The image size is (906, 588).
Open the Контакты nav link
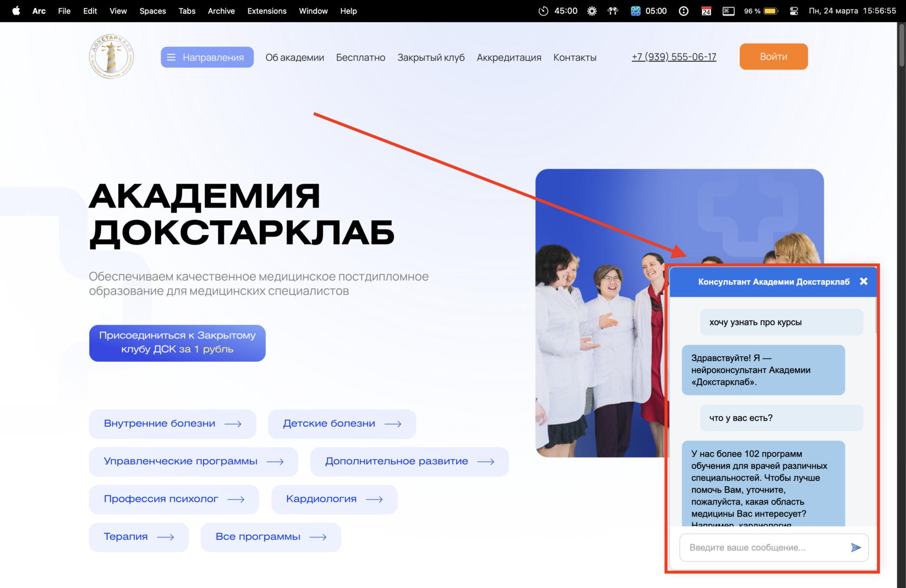(575, 57)
